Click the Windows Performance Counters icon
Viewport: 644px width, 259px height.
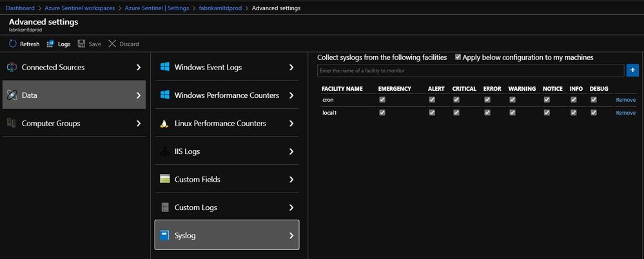[x=164, y=95]
